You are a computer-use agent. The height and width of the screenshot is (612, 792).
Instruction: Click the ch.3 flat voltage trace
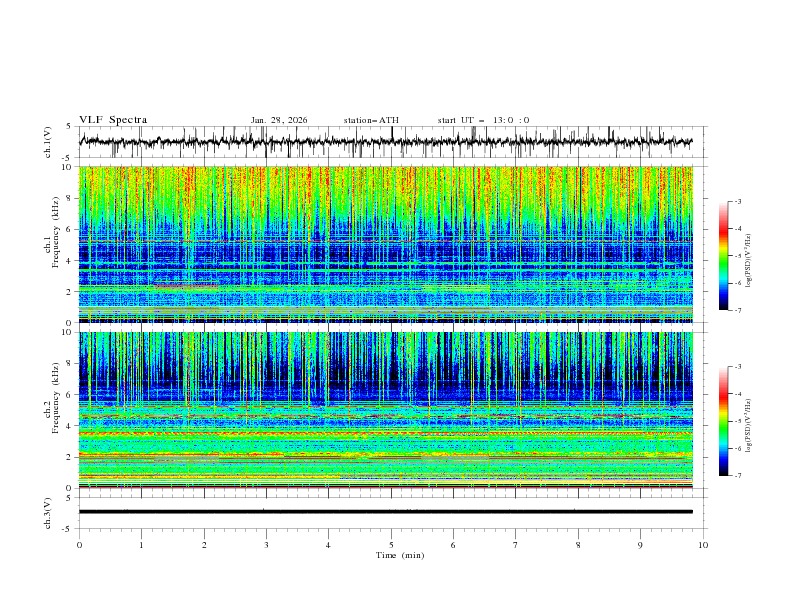pyautogui.click(x=386, y=512)
